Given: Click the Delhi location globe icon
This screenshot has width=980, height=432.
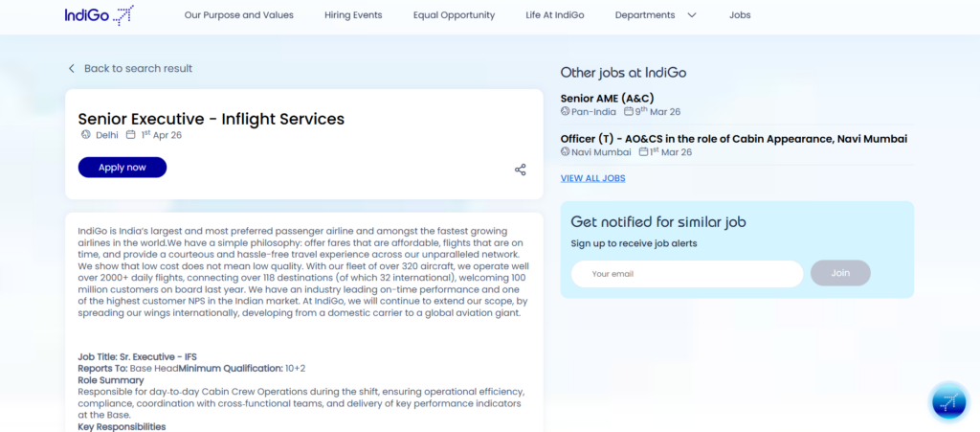Looking at the screenshot, I should [x=85, y=135].
